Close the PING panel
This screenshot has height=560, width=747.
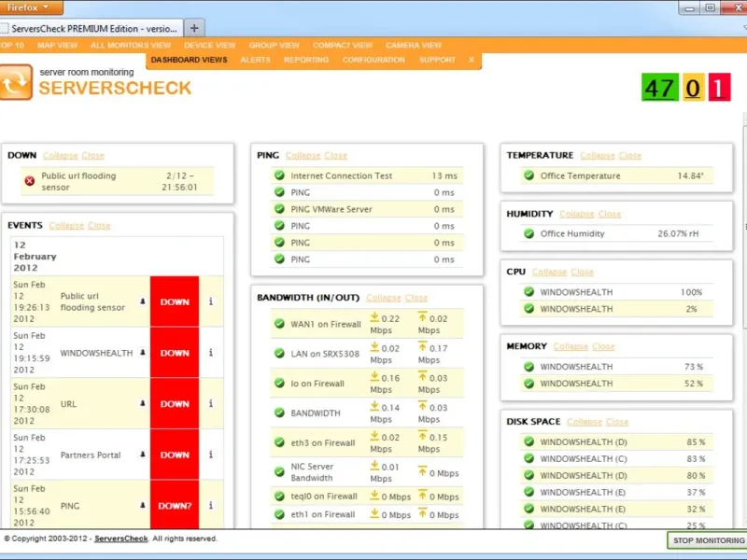(336, 156)
